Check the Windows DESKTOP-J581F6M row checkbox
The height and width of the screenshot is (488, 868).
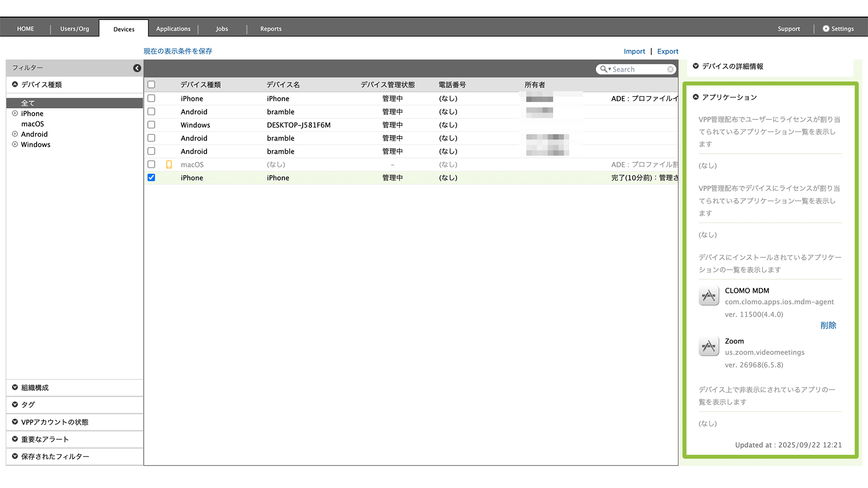click(x=151, y=125)
